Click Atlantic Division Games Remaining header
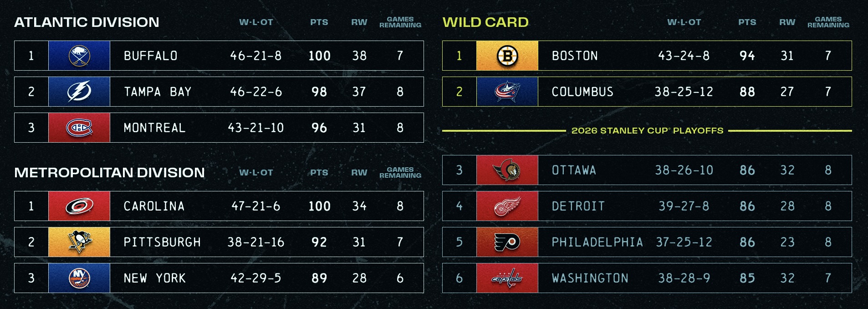The image size is (868, 309). [400, 22]
